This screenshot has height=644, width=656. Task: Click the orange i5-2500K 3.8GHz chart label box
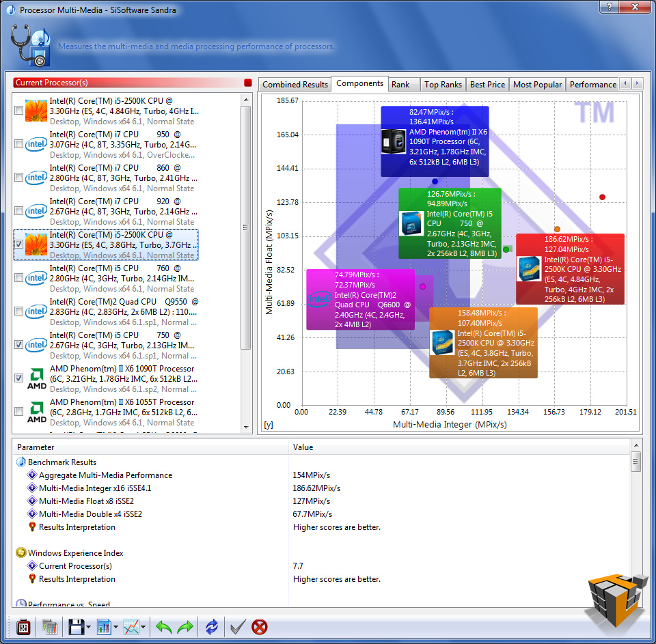[x=483, y=343]
